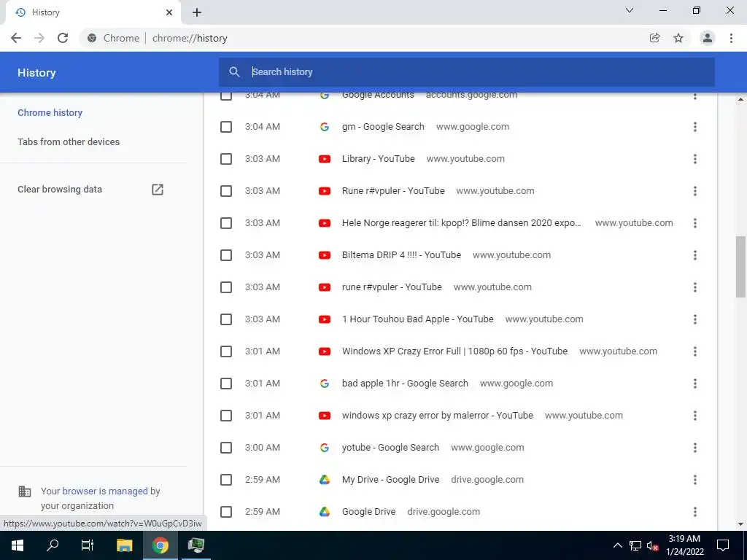Screen dimensions: 747x560
Task: Open the notification center icon
Action: coord(723,545)
